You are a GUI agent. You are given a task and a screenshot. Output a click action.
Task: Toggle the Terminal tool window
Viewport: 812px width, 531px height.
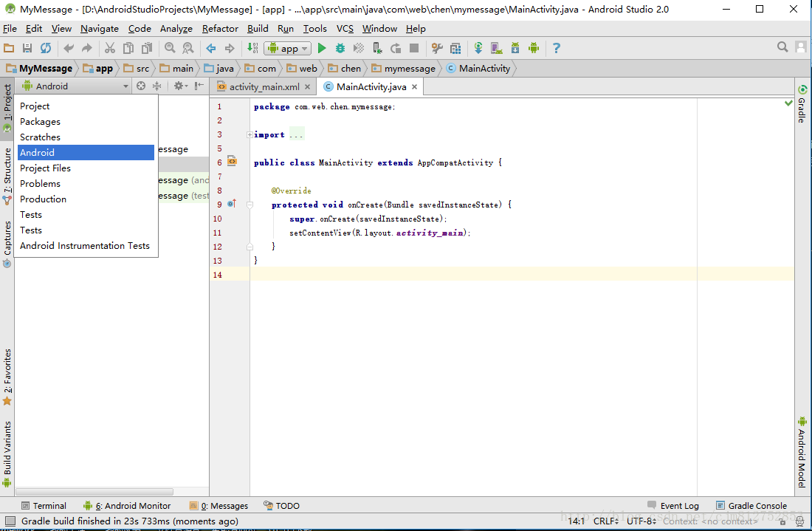coord(44,506)
